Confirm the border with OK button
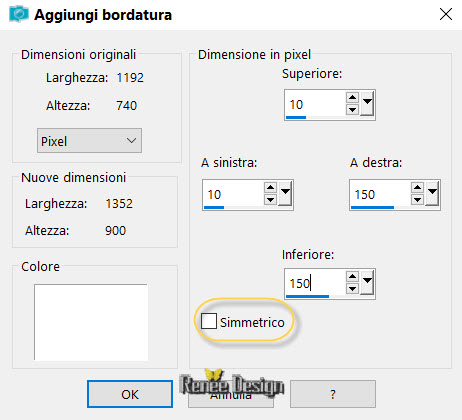Viewport: 462px width, 420px height. (130, 394)
